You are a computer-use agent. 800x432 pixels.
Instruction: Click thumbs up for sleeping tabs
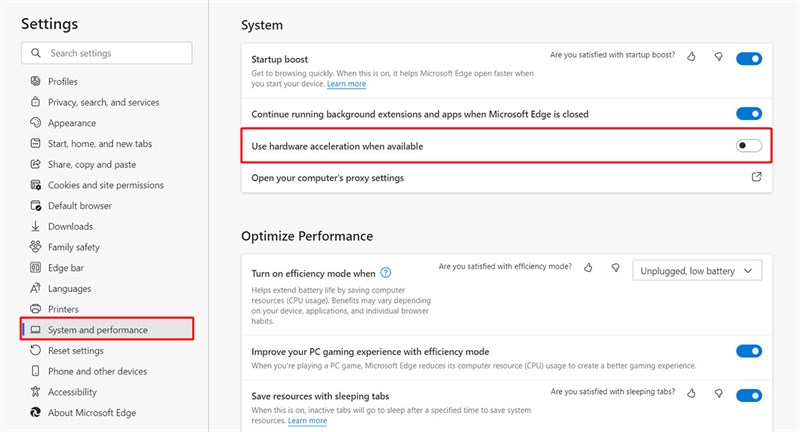coord(691,393)
